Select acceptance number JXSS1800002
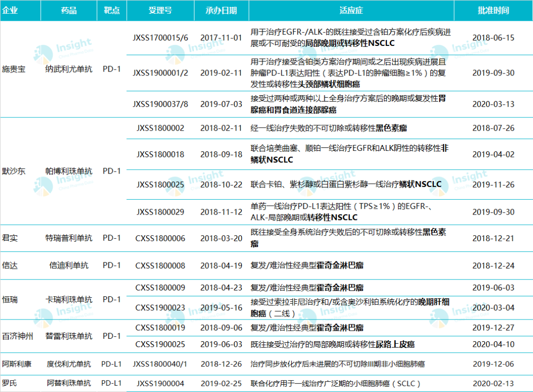Screen dimensions: 533x392 pyautogui.click(x=160, y=128)
